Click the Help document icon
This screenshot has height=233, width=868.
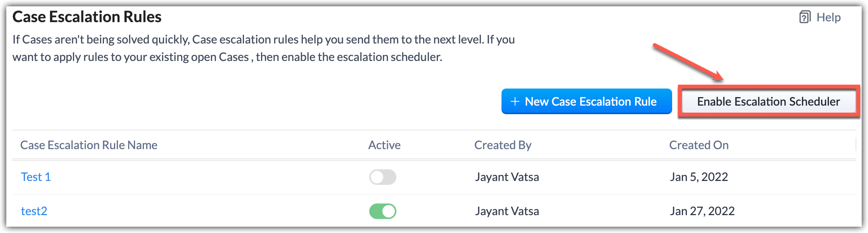pyautogui.click(x=805, y=17)
